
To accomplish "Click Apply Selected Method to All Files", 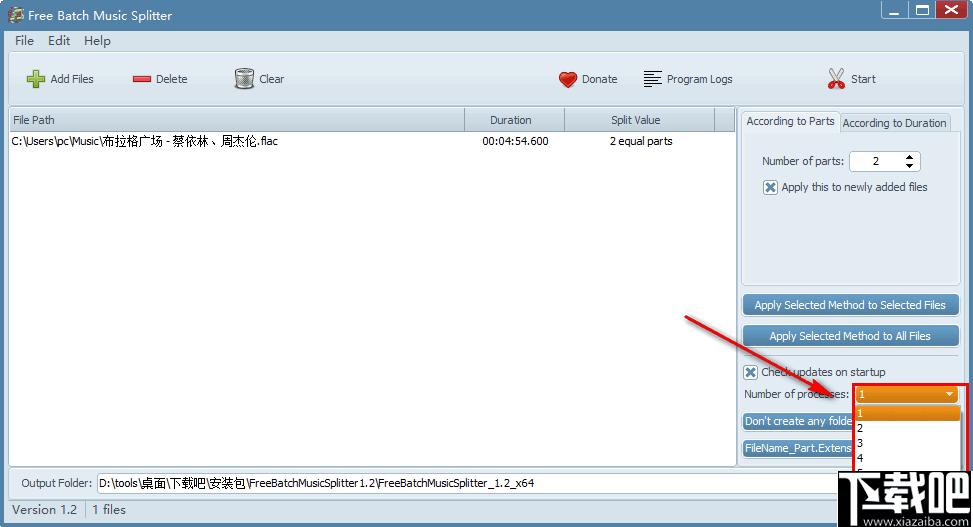I will [850, 336].
